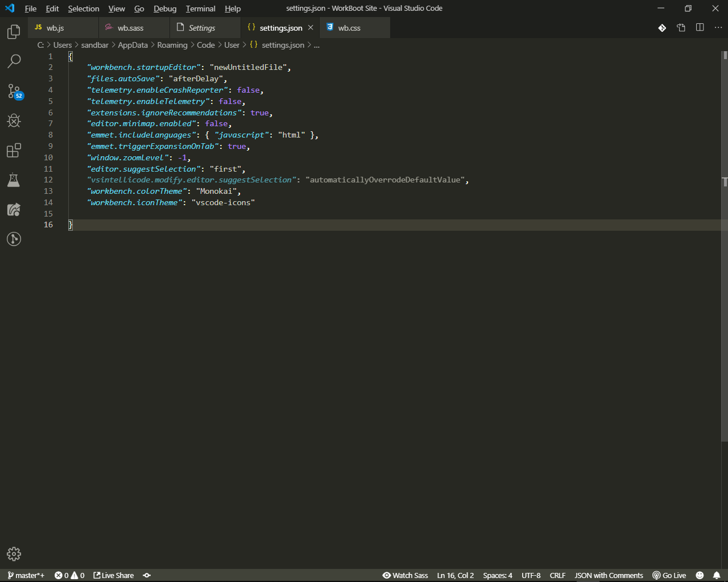Split the editor using the top-right icon
This screenshot has height=582, width=728.
pos(700,27)
